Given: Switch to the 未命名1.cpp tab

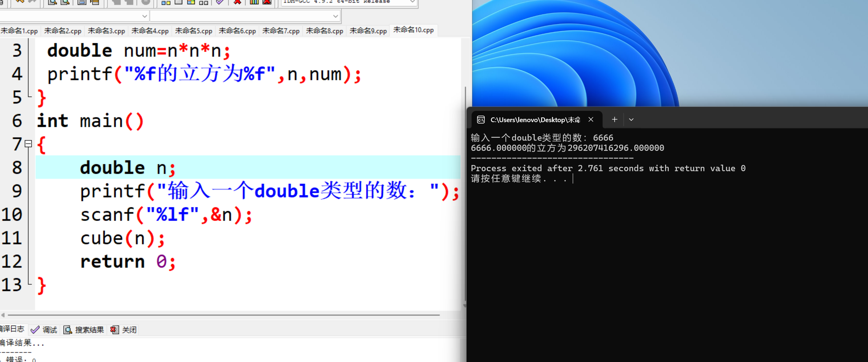Looking at the screenshot, I should 19,31.
